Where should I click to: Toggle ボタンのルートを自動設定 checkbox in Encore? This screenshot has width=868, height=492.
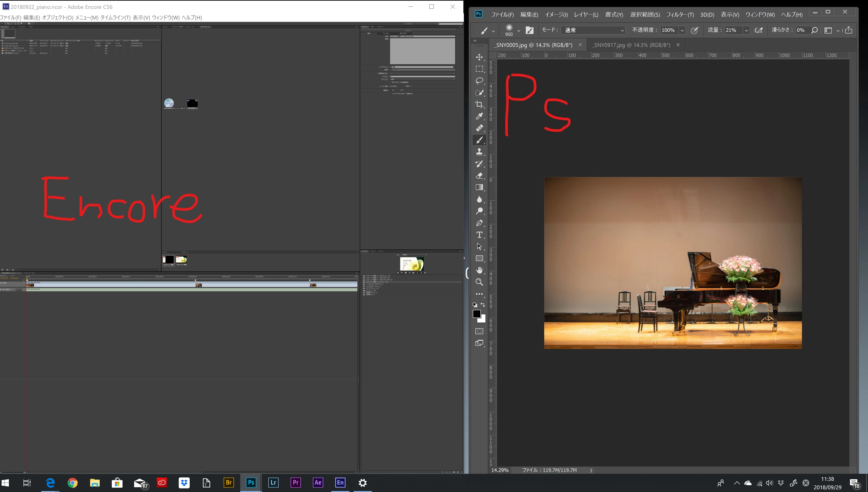click(391, 82)
